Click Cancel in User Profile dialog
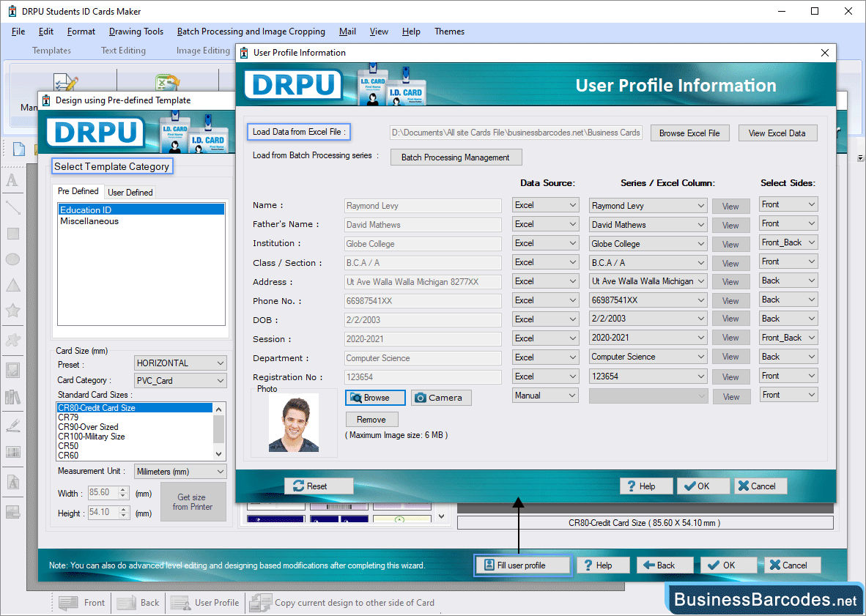Image resolution: width=866 pixels, height=616 pixels. 760,486
